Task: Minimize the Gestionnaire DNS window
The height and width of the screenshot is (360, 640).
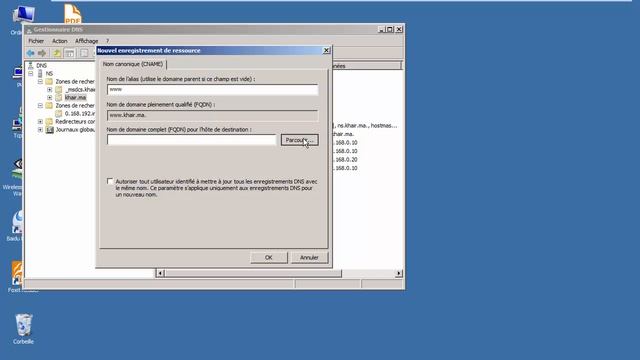Action: pyautogui.click(x=382, y=29)
